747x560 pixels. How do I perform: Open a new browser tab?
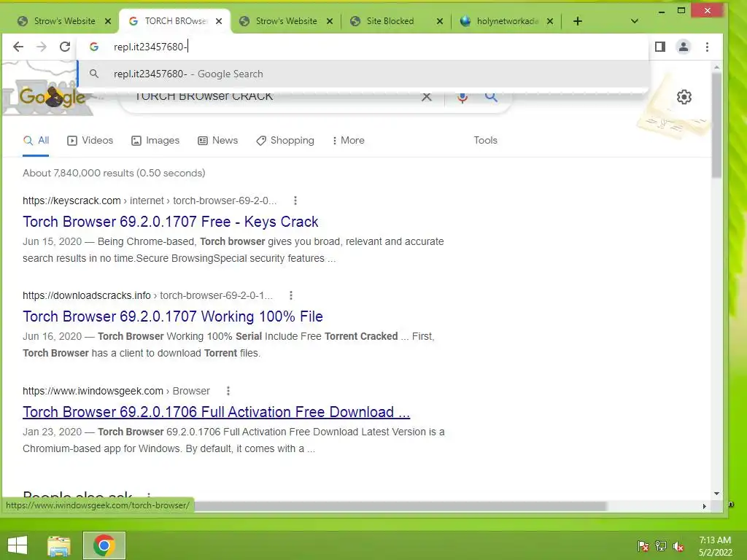click(x=578, y=21)
